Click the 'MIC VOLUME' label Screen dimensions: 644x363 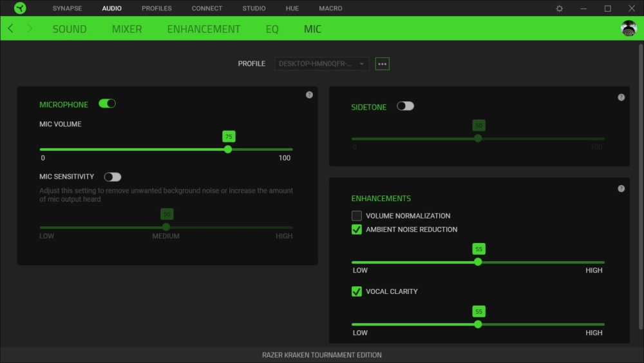tap(61, 124)
